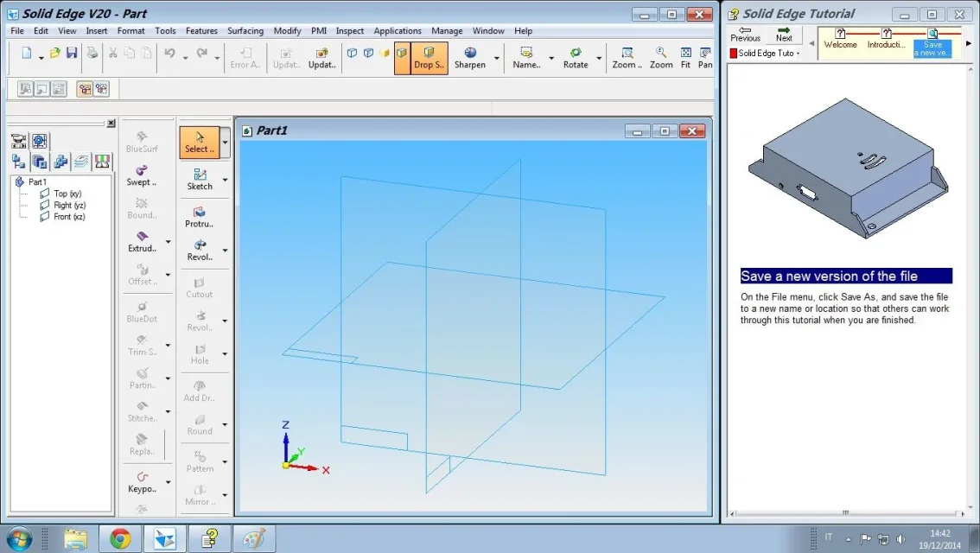This screenshot has width=980, height=553.
Task: Open the Windows Start menu
Action: tap(18, 538)
